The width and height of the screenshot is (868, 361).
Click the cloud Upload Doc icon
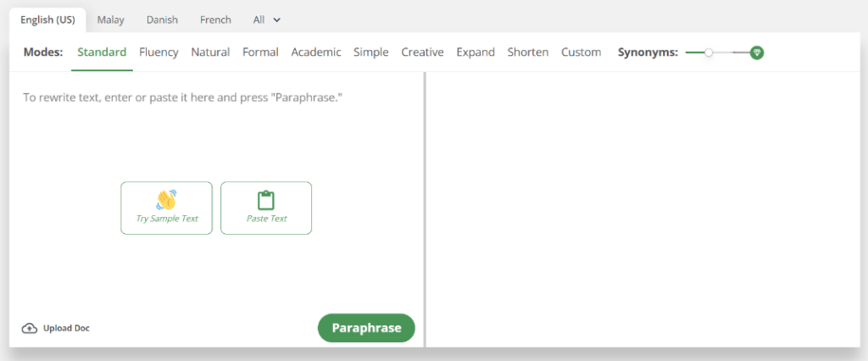tap(30, 329)
